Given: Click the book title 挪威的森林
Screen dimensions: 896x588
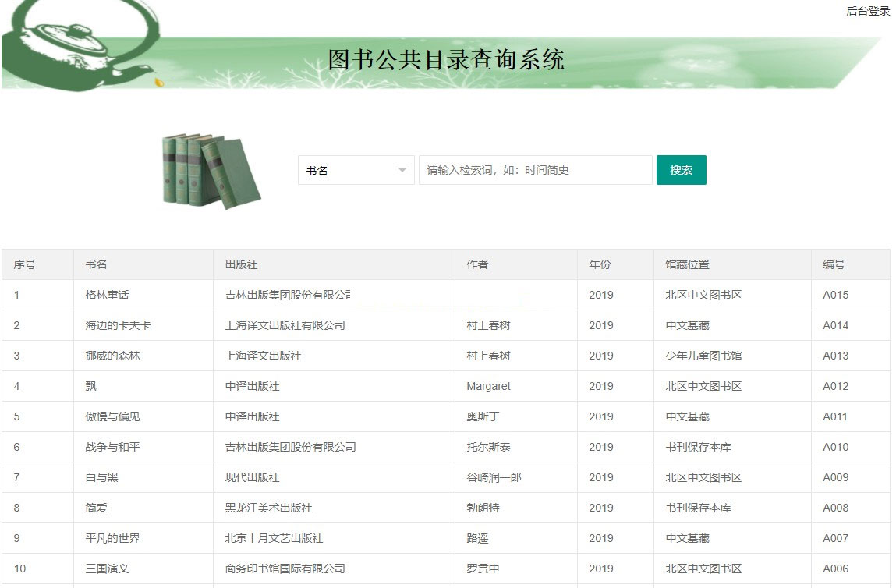Looking at the screenshot, I should (112, 356).
